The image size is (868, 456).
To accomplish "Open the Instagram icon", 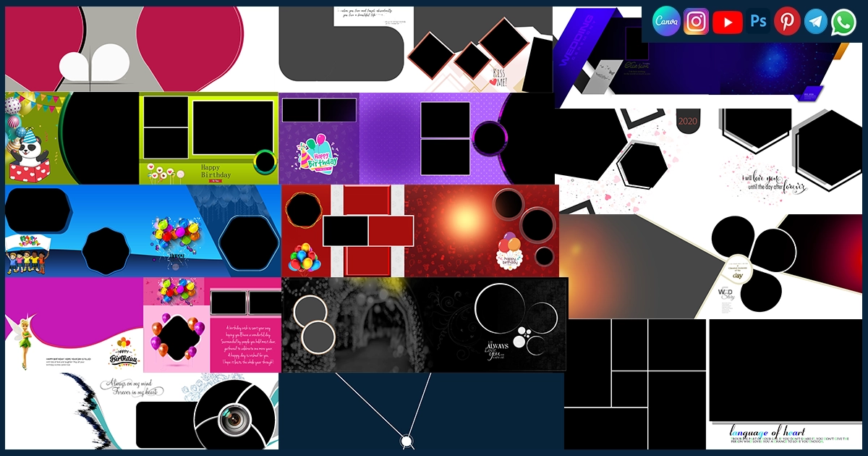I will (x=697, y=22).
